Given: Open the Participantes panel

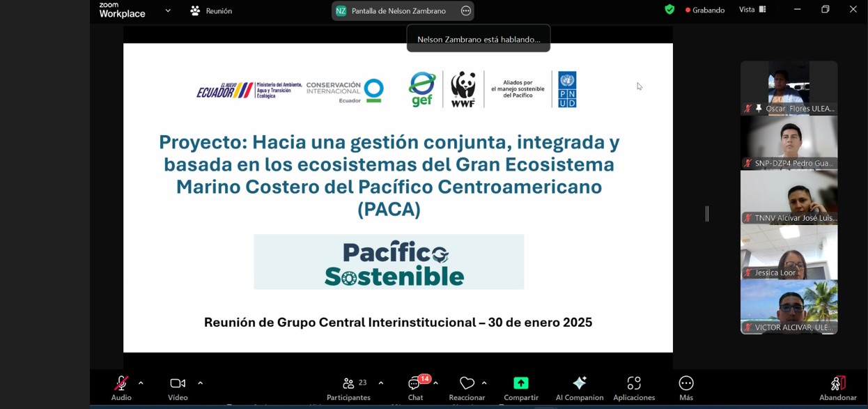Looking at the screenshot, I should 348,387.
